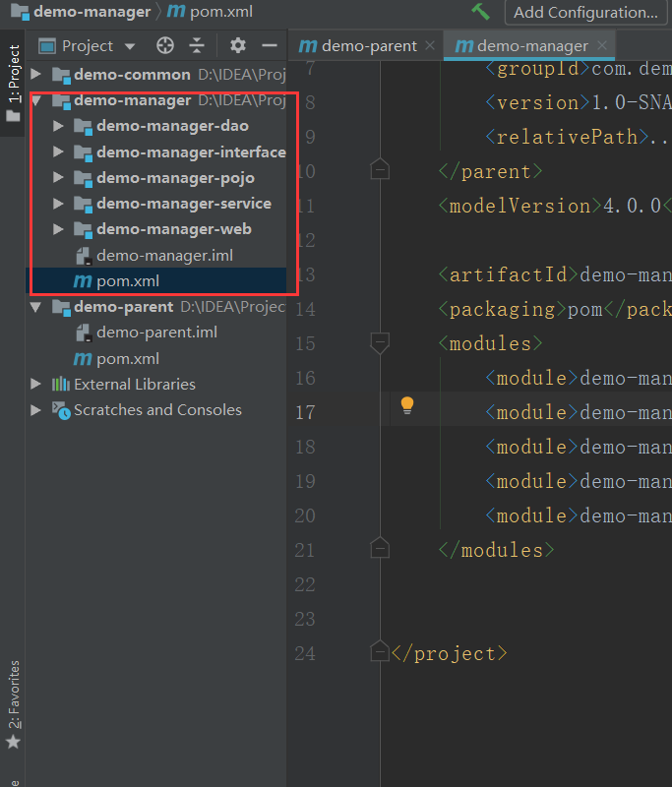This screenshot has height=787, width=672.
Task: Click the folder icon under the 1: Project tab
Action: pos(13,116)
